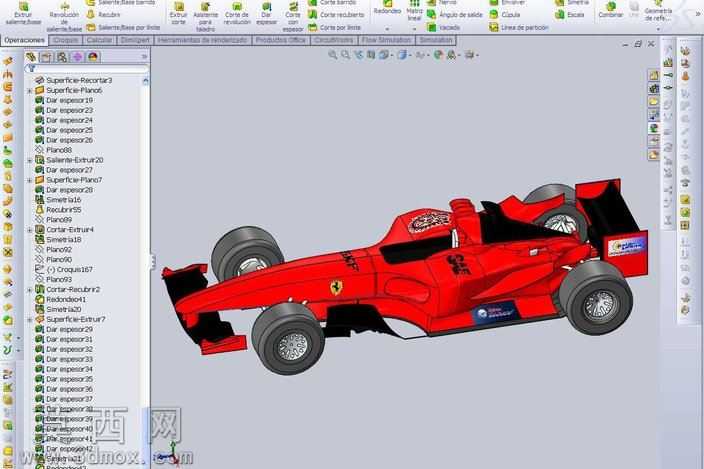Viewport: 704px width, 469px height.
Task: Select the Extruir corte tool
Action: pyautogui.click(x=178, y=13)
